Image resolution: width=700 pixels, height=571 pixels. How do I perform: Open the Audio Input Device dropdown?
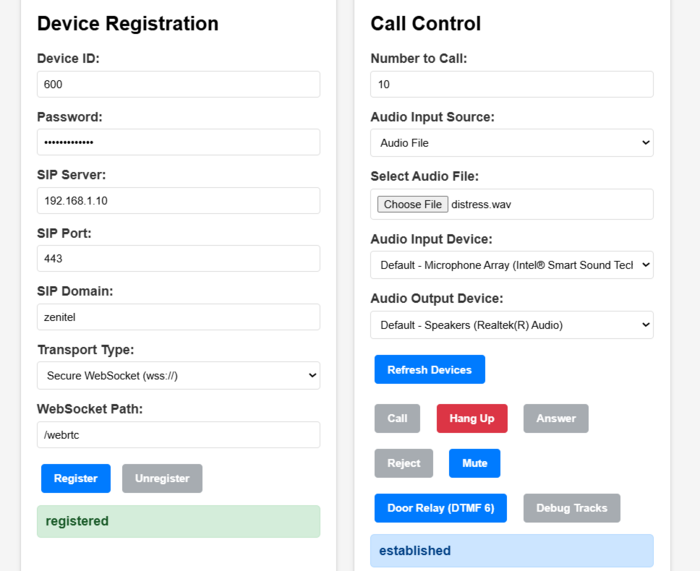pos(511,265)
